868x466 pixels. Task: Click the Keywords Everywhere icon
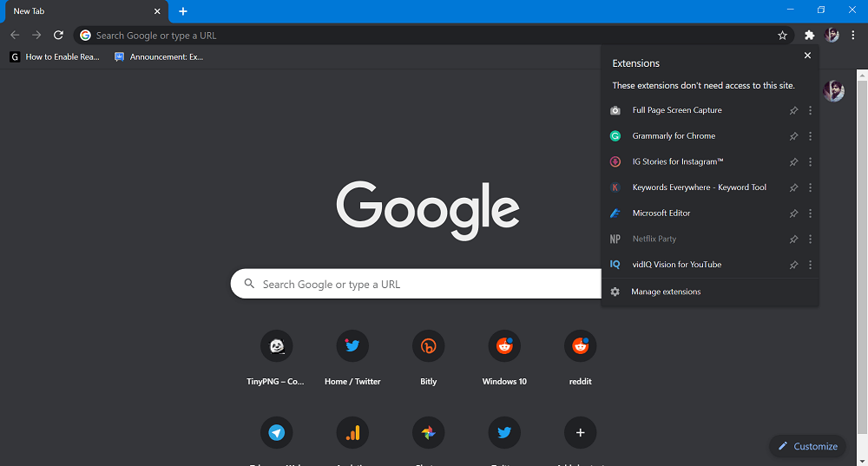tap(615, 187)
